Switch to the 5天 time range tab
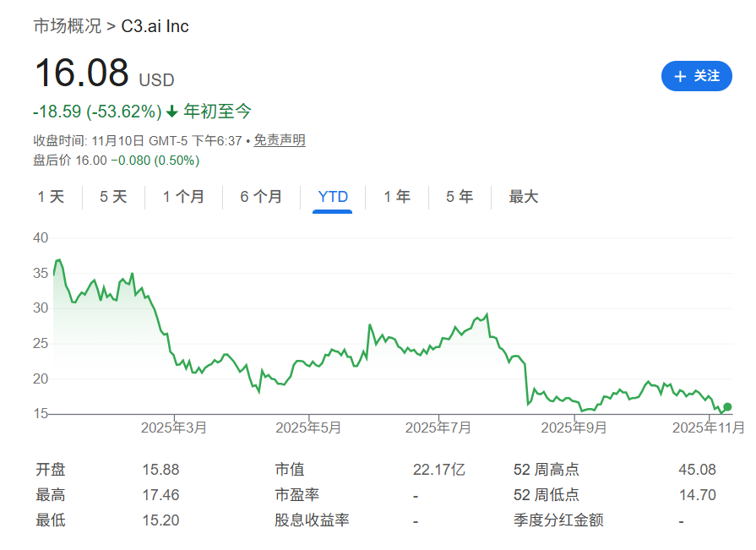The height and width of the screenshot is (550, 756). tap(111, 196)
